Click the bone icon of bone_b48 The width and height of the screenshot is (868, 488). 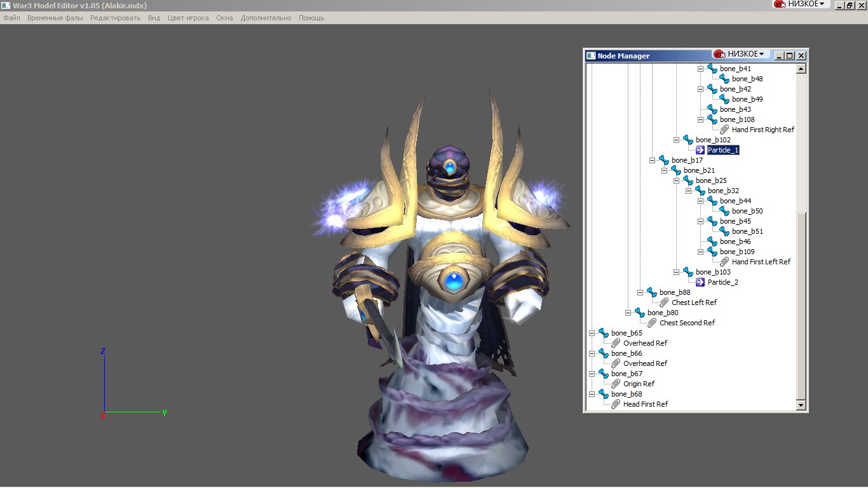724,79
